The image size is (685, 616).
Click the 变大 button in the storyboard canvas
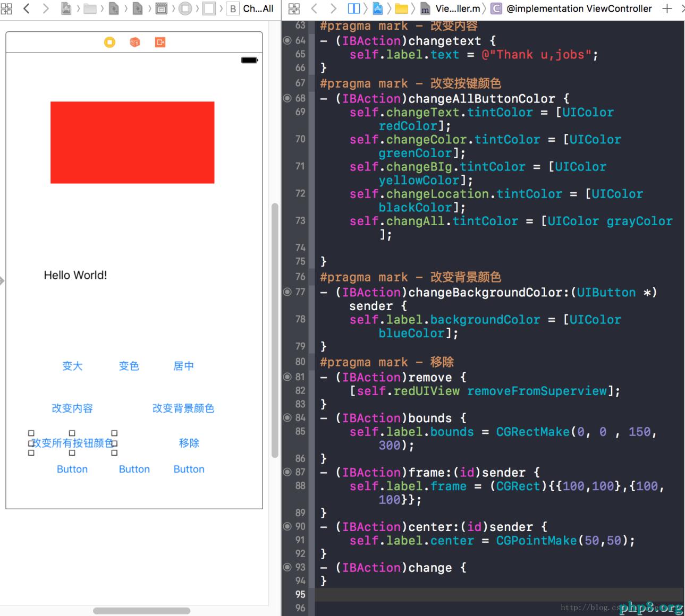72,366
